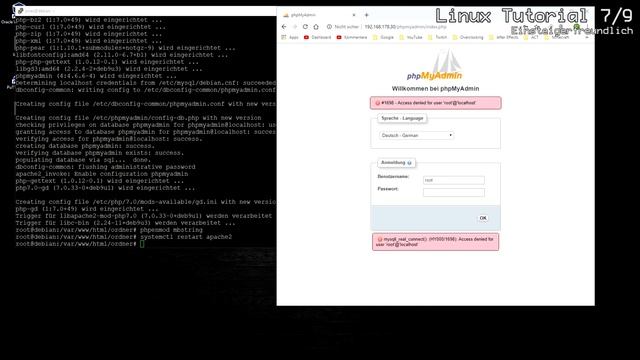Open the Apps bookmark shortcut

click(x=290, y=37)
